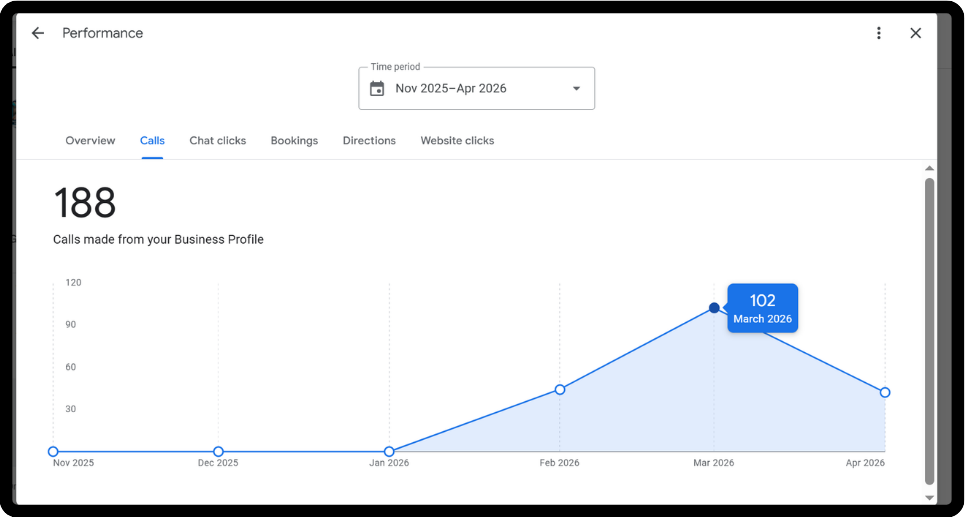View the Website clicks tab

tap(457, 141)
